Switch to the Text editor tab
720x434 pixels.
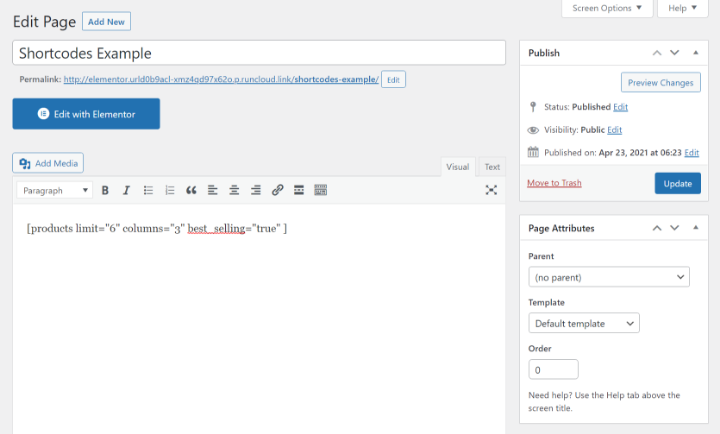click(491, 167)
